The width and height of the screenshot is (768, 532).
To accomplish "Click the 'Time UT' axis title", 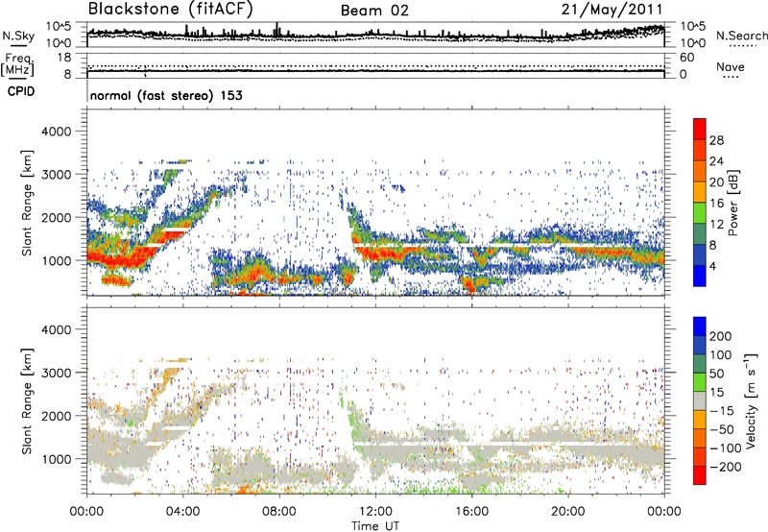I will point(375,526).
